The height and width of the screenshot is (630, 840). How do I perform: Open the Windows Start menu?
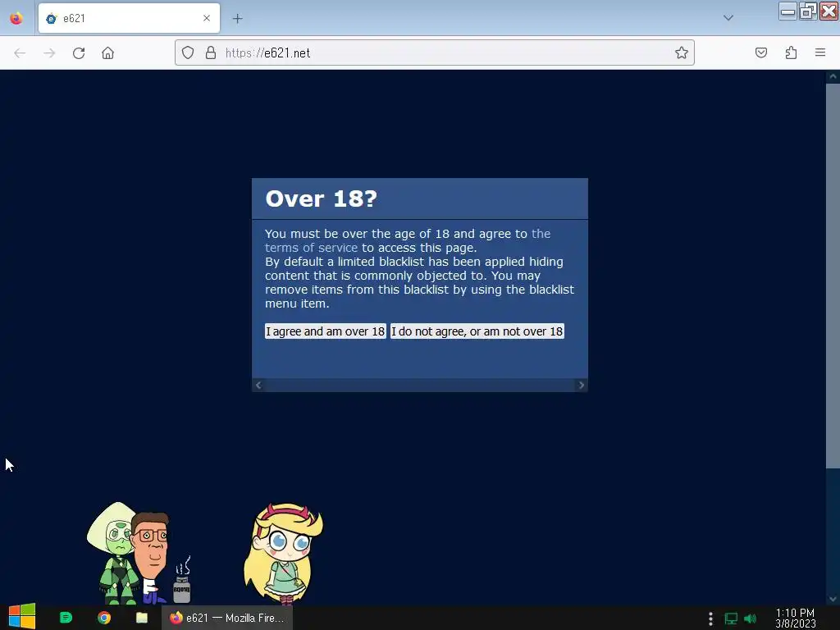(x=22, y=617)
